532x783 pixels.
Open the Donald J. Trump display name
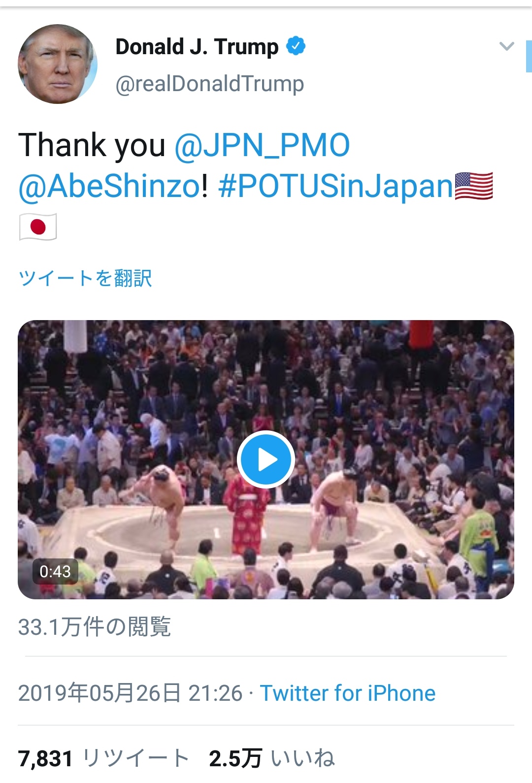197,47
